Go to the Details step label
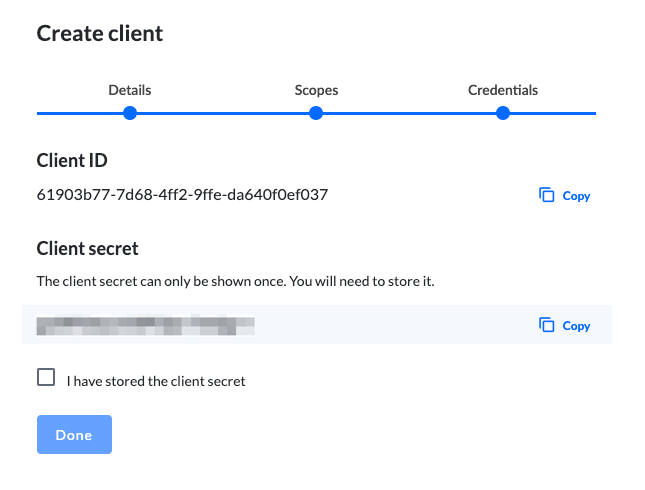Screen dimensions: 645x490 point(130,90)
